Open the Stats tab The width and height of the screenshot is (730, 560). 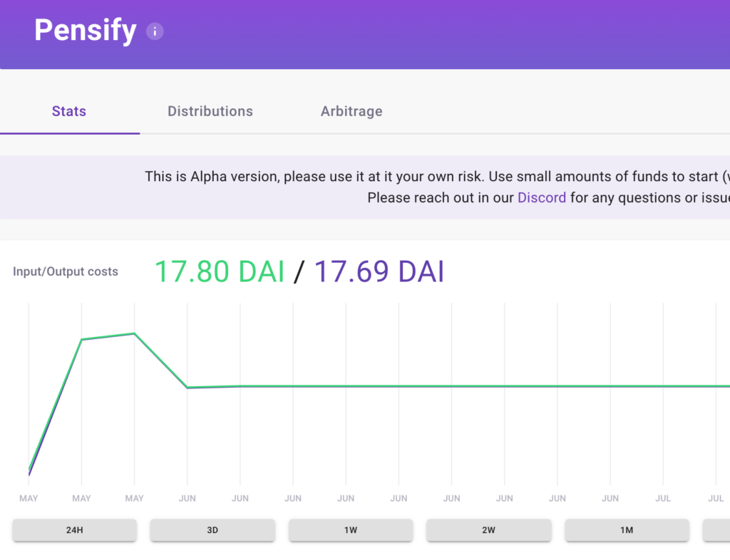(x=69, y=111)
